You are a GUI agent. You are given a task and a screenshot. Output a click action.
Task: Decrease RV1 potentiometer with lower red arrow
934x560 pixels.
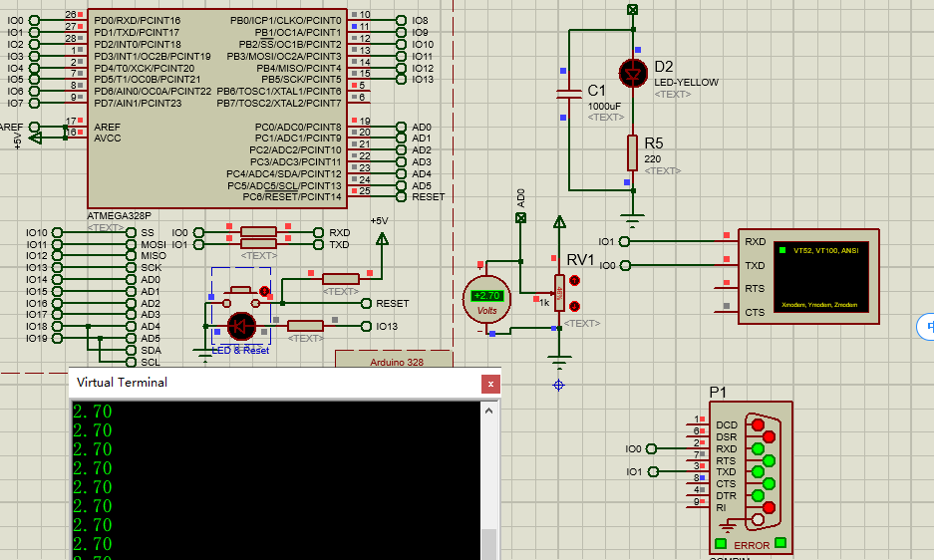coord(574,306)
